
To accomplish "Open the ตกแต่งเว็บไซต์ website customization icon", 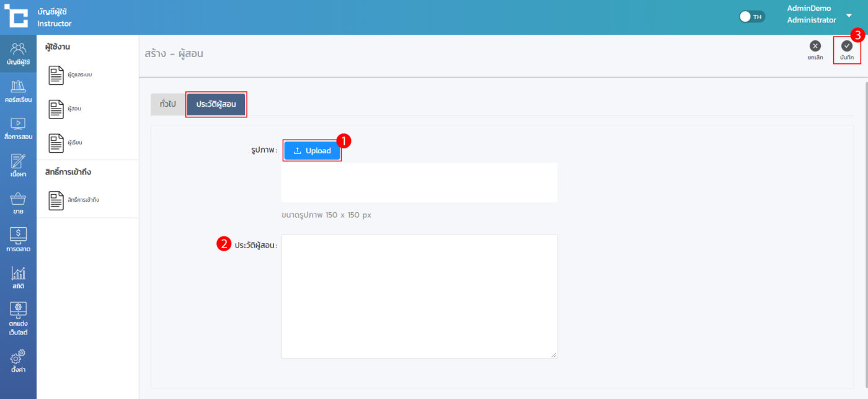I will (x=18, y=318).
